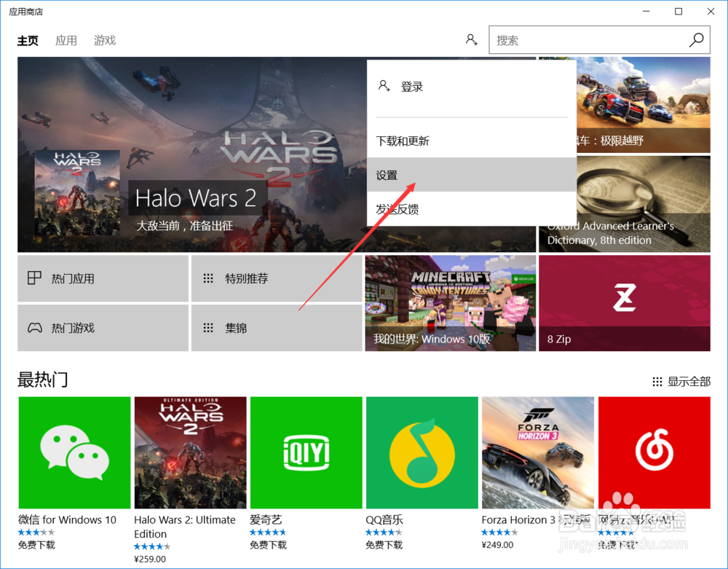This screenshot has width=728, height=569.
Task: Click 大敌当前，准备出征 banner subtitle
Action: pyautogui.click(x=184, y=226)
